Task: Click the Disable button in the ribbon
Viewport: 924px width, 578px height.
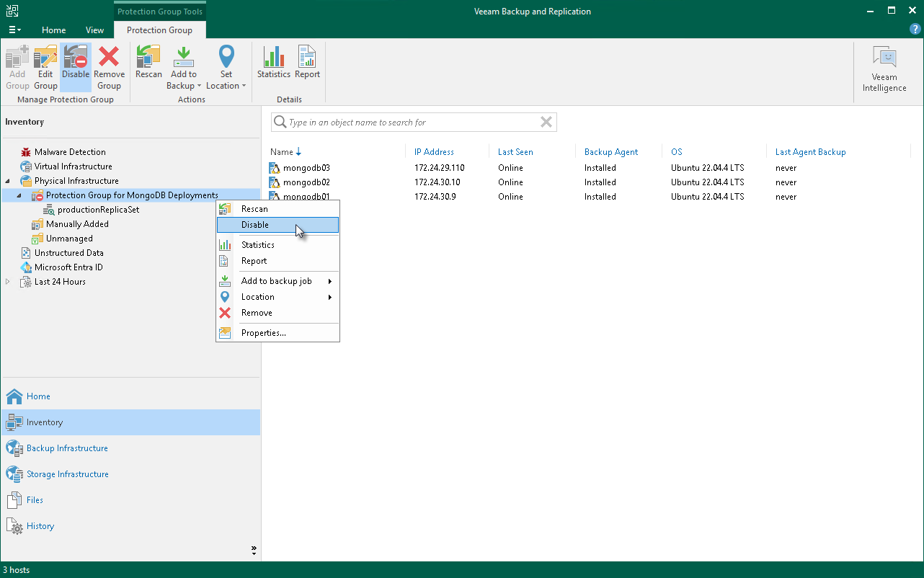Action: coord(76,63)
